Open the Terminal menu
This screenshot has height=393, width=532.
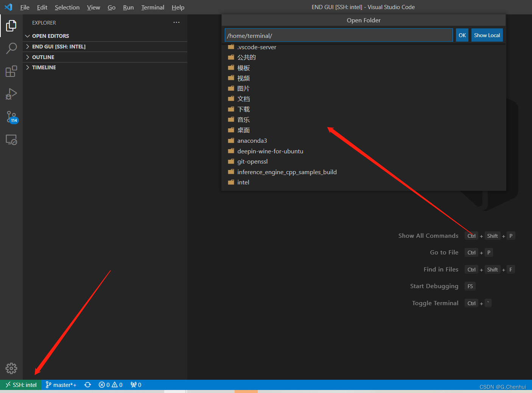point(153,7)
